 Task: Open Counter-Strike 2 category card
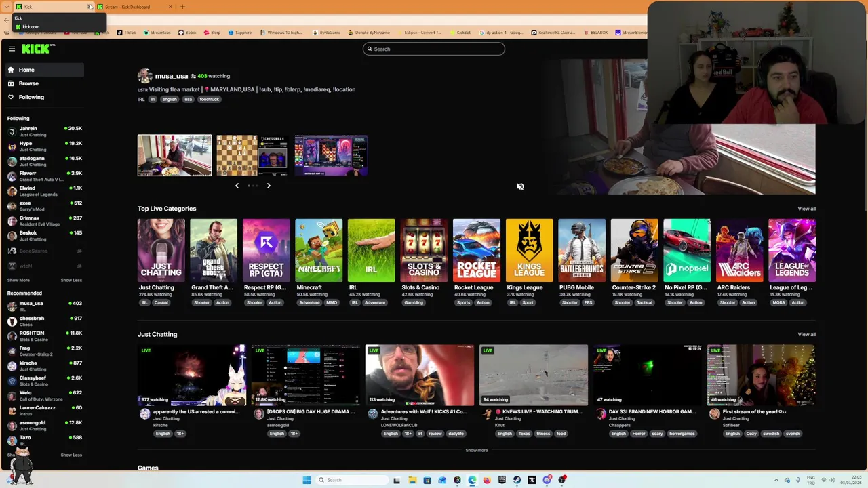pyautogui.click(x=634, y=250)
